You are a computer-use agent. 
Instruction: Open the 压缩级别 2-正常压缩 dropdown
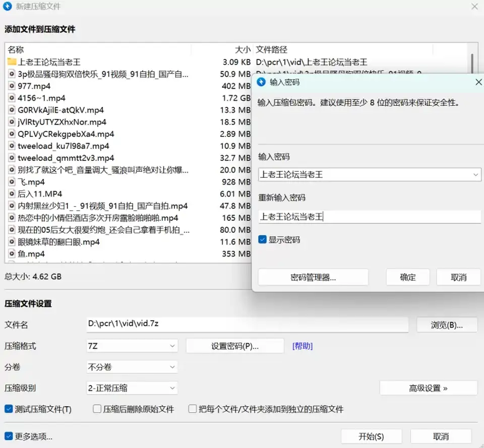pyautogui.click(x=132, y=388)
